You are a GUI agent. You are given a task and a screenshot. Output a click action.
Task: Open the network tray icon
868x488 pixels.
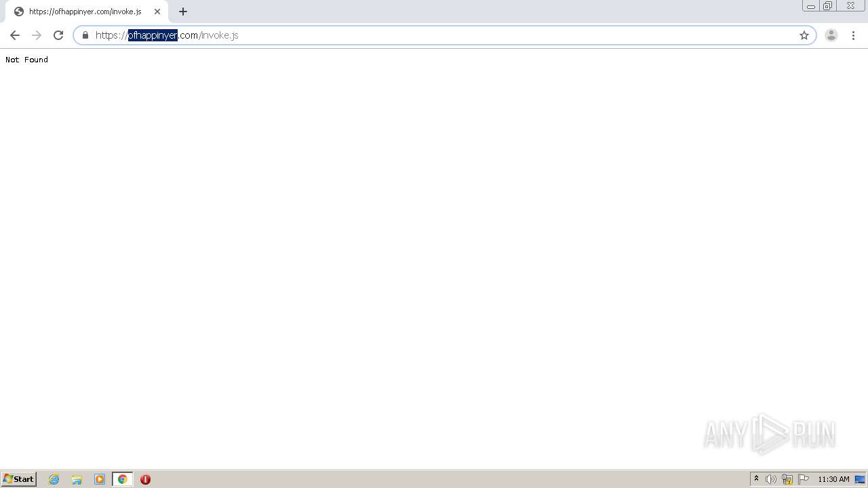(x=787, y=479)
